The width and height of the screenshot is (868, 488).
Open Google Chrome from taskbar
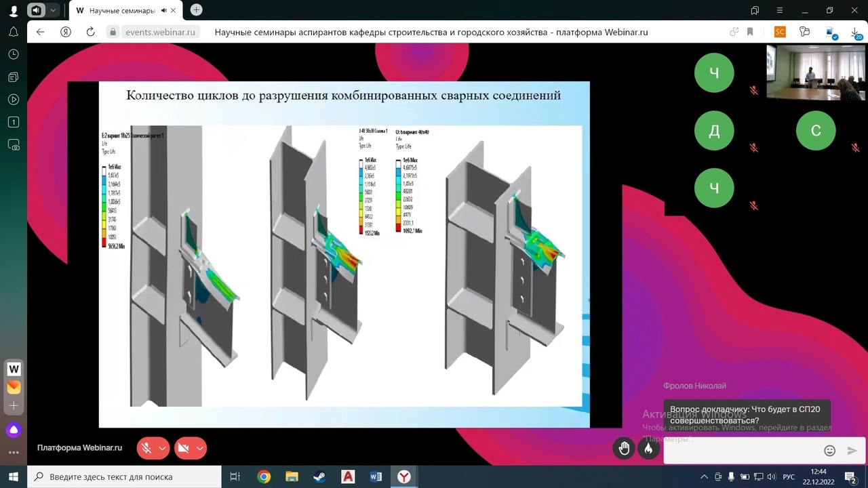click(x=264, y=476)
